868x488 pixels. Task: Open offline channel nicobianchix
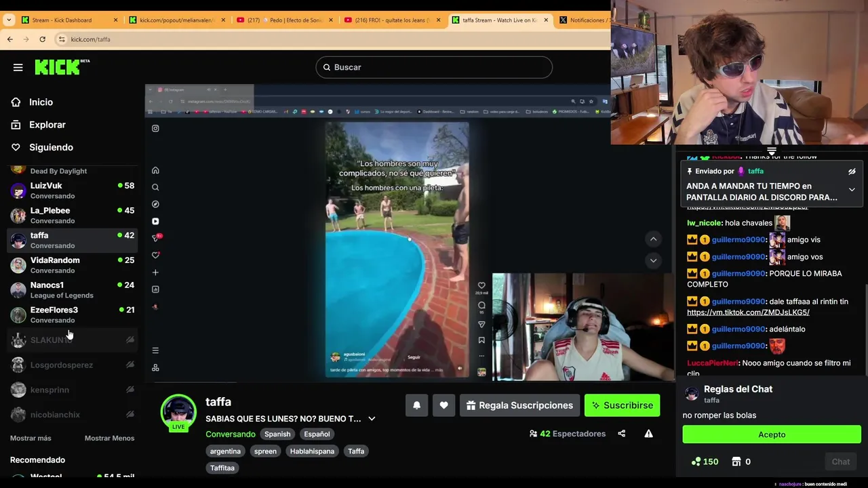click(x=72, y=414)
